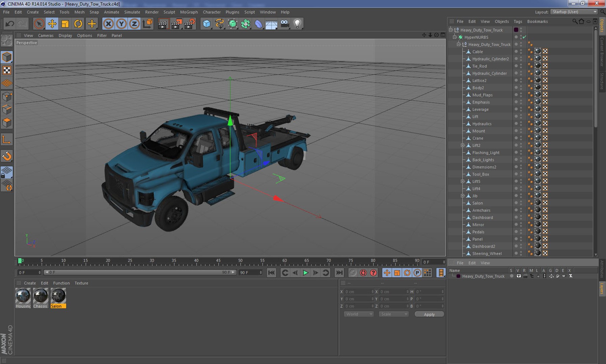Click the Undo arrow icon

coord(10,24)
